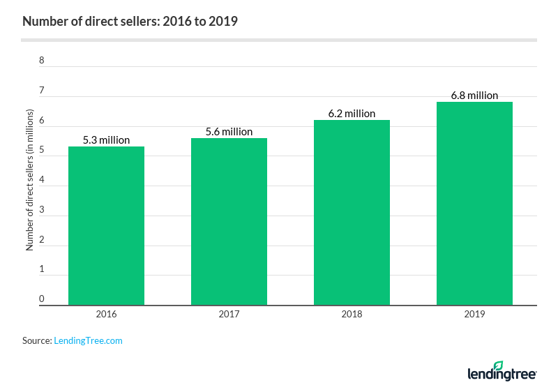Click the 2019 x-axis label
Screen dimensions: 558x392
point(474,315)
